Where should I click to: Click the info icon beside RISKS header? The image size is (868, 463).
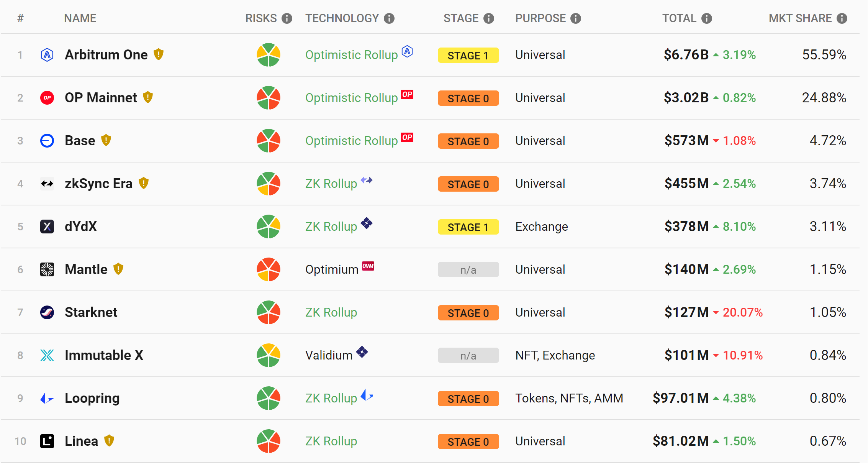[287, 18]
